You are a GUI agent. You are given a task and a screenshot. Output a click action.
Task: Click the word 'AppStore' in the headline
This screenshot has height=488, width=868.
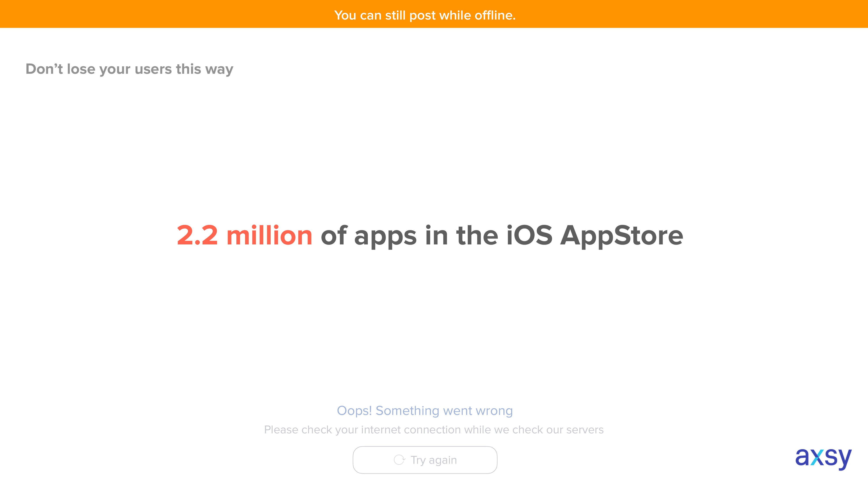[622, 236]
